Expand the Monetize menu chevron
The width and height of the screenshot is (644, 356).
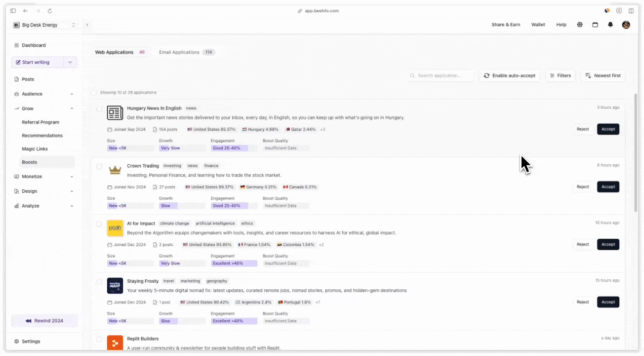click(x=72, y=177)
